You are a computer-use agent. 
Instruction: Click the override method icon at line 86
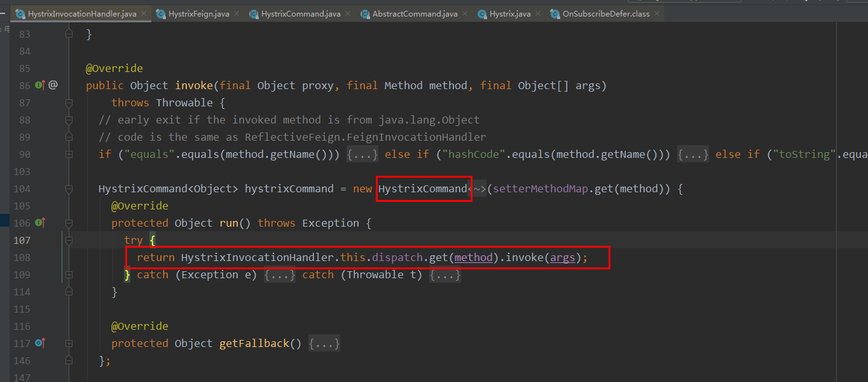[39, 85]
